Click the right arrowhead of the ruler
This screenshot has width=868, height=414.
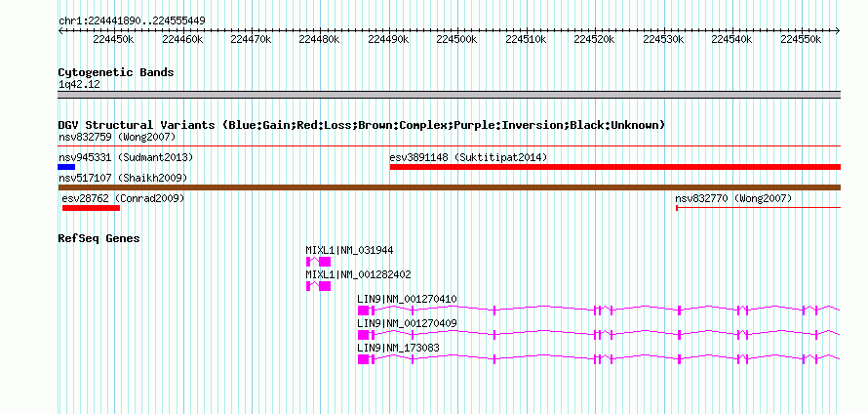(x=838, y=31)
